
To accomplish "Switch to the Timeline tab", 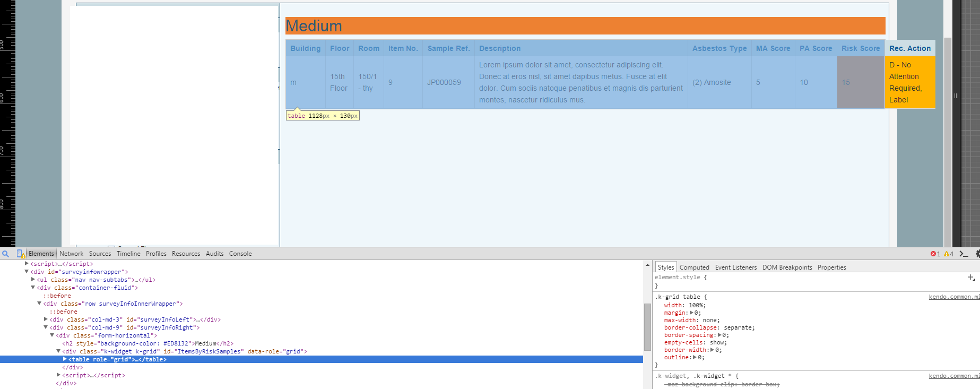I will 128,254.
